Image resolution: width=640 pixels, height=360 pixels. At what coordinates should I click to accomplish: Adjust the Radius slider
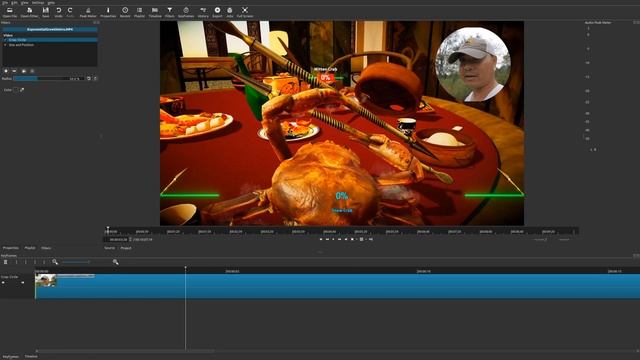[49, 78]
